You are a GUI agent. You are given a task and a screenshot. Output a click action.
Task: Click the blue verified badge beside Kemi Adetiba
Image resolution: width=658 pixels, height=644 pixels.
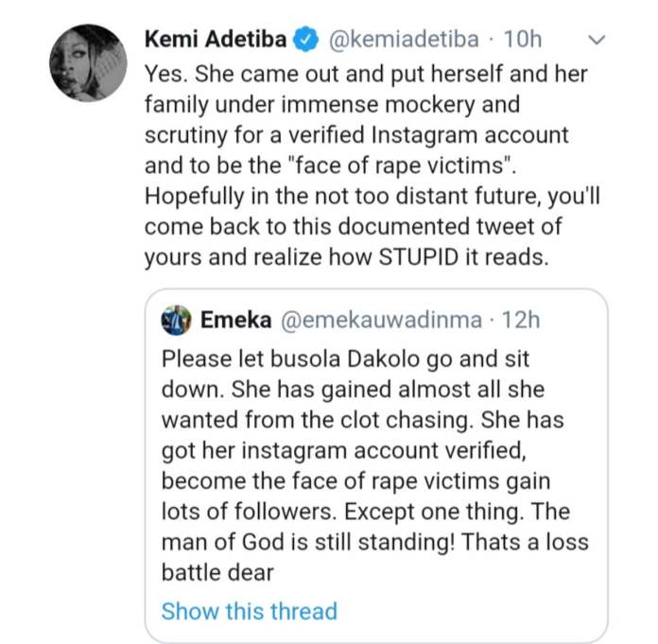(304, 41)
